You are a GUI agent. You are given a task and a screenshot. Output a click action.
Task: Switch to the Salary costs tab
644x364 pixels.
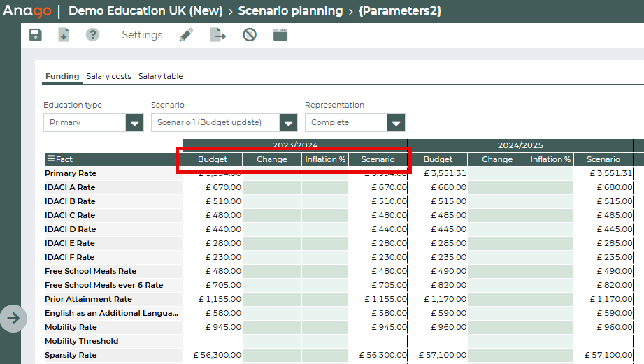(108, 76)
